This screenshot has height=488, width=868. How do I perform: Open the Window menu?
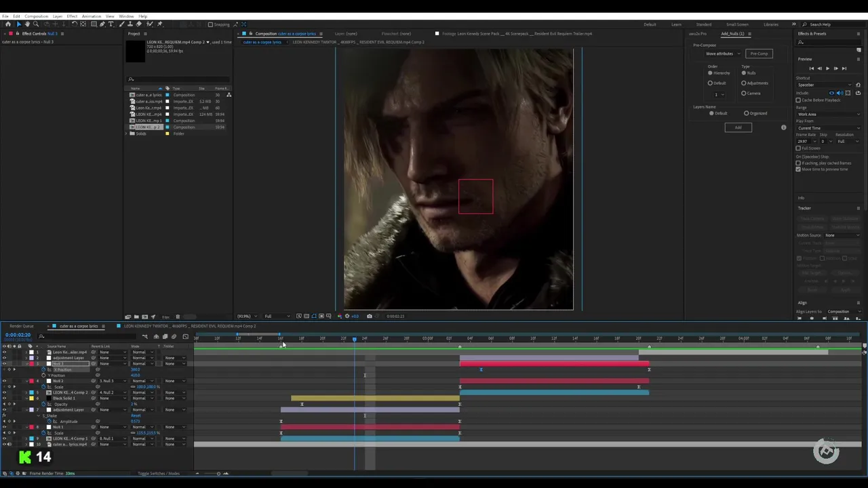coord(126,16)
